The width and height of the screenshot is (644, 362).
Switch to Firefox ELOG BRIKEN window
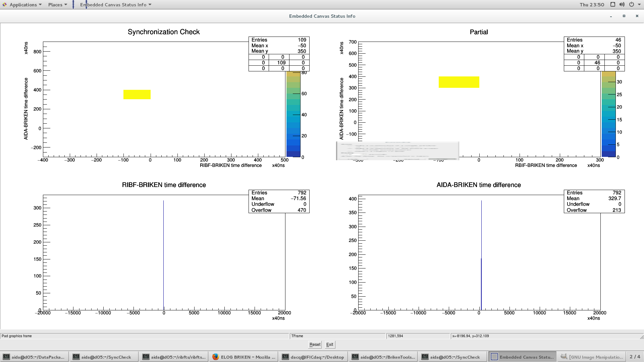click(244, 357)
